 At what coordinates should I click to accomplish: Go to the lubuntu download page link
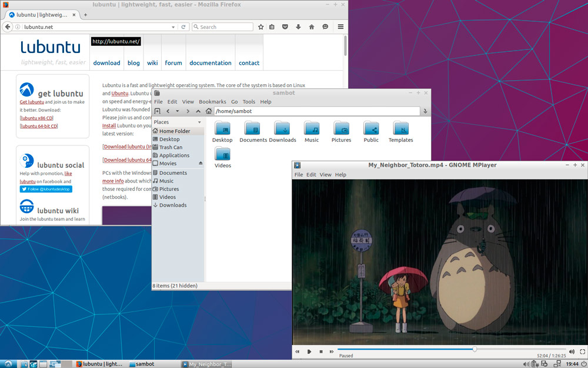pos(106,63)
